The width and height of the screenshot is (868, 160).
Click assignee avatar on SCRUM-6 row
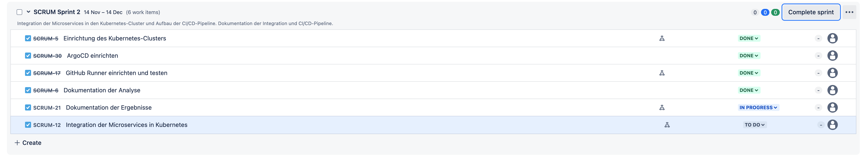832,90
